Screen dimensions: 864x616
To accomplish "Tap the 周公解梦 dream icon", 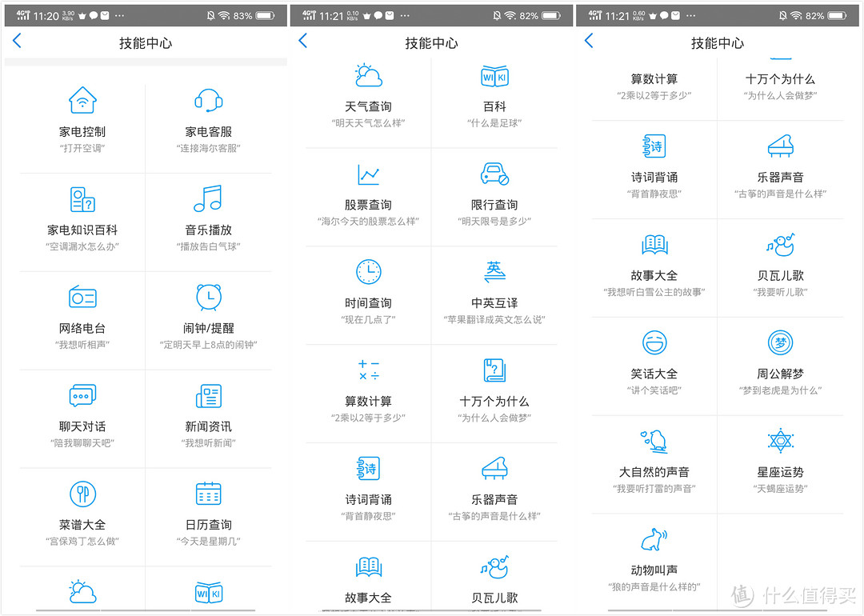I will (x=780, y=342).
